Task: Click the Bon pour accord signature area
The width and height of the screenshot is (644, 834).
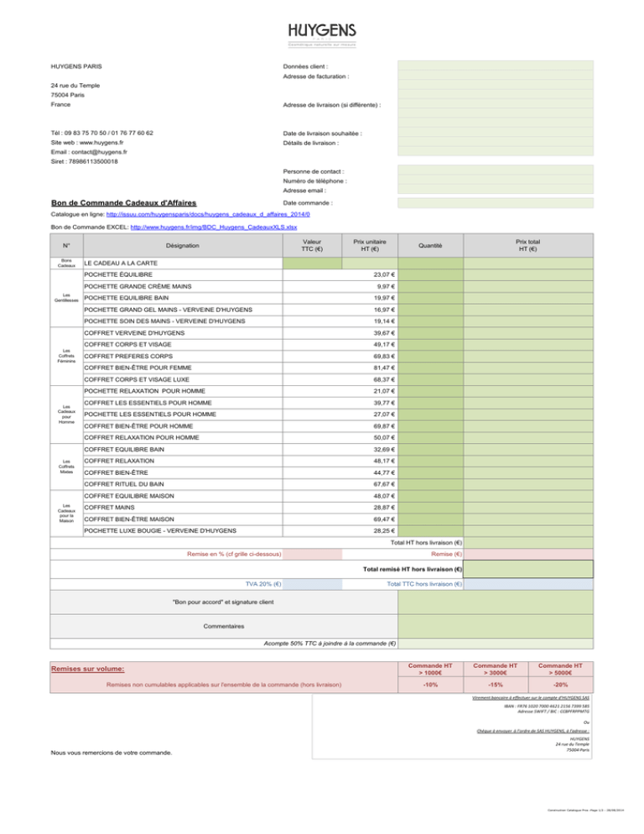Action: (x=495, y=602)
